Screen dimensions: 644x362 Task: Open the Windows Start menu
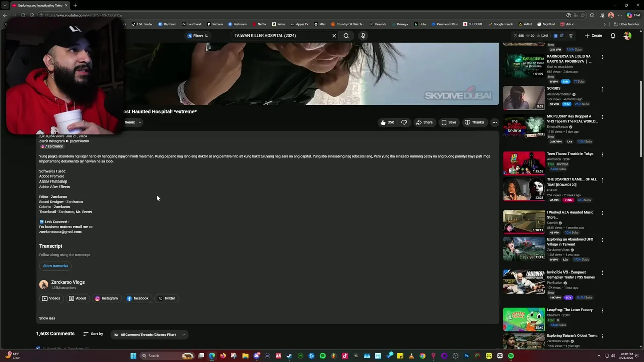point(133,356)
